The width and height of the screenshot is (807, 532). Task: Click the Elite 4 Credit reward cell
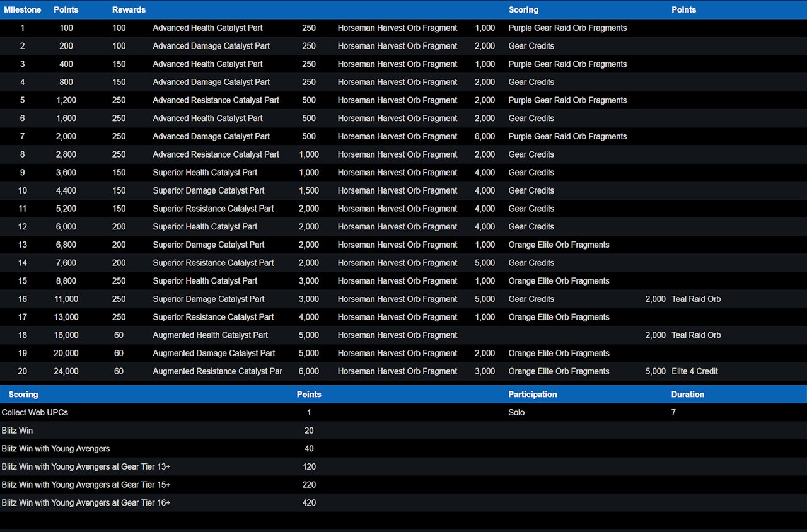[695, 371]
